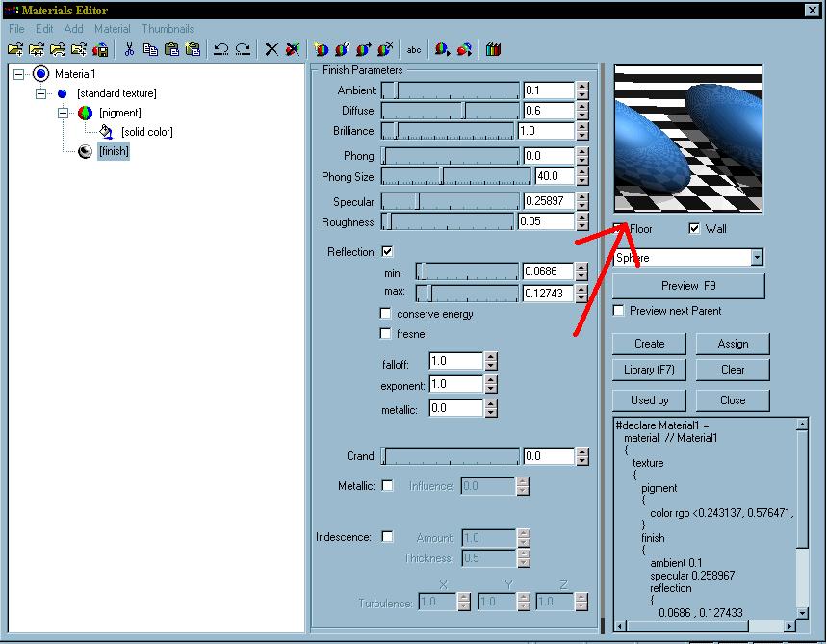Collapse the [standard texture] tree node
Viewport: 827px width, 644px height.
[x=40, y=93]
